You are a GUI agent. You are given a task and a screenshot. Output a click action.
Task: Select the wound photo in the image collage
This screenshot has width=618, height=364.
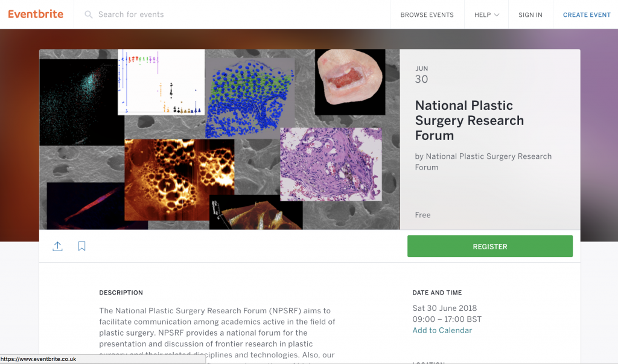tap(350, 81)
